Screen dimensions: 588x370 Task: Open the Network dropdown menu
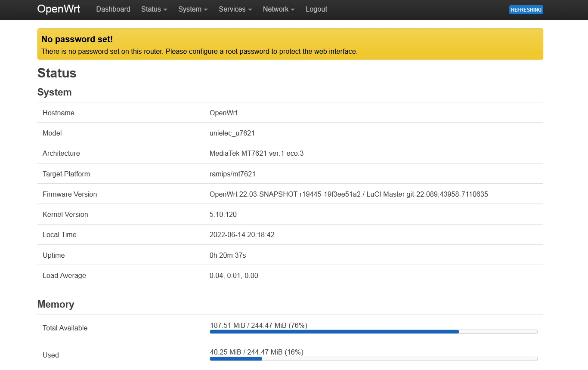pyautogui.click(x=279, y=9)
